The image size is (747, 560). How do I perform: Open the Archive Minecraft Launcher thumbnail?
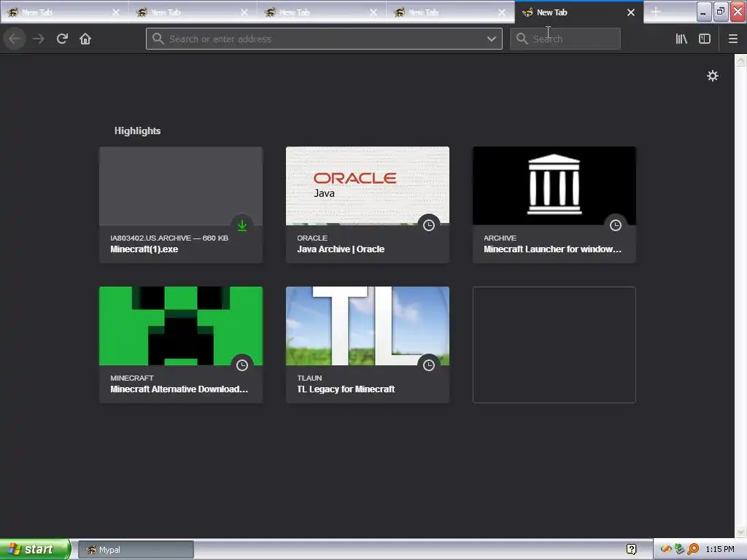(554, 186)
